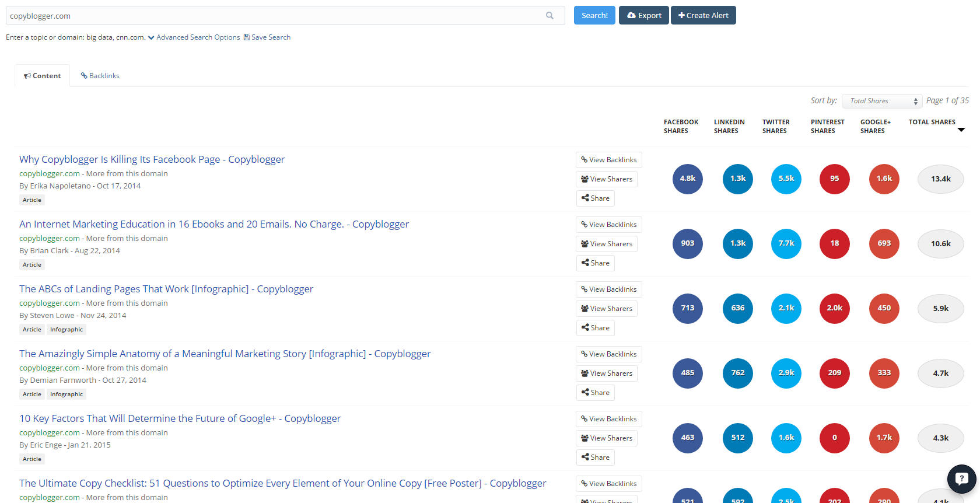
Task: View Backlinks for Ultimate Copy Checklist article
Action: coord(609,484)
